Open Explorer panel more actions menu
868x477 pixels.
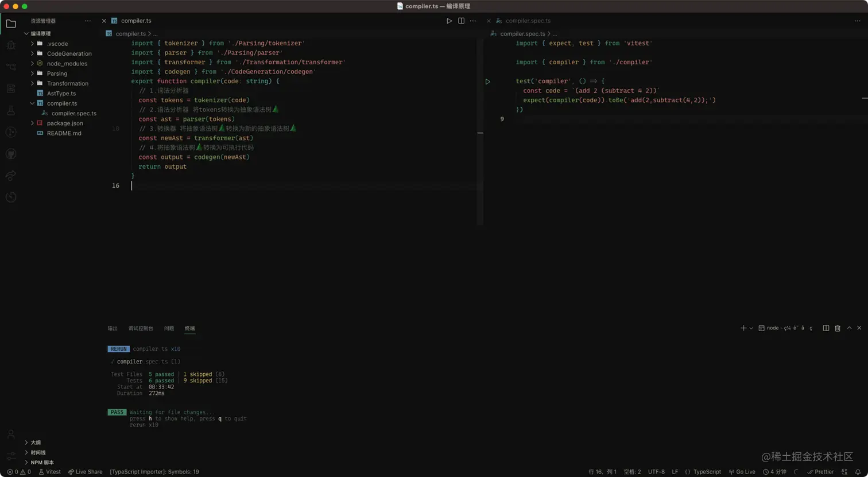(88, 21)
